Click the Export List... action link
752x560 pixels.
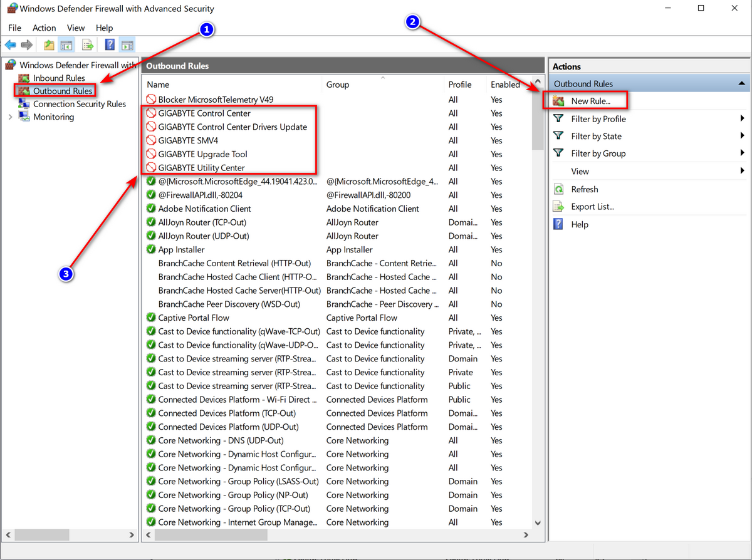[x=593, y=207]
